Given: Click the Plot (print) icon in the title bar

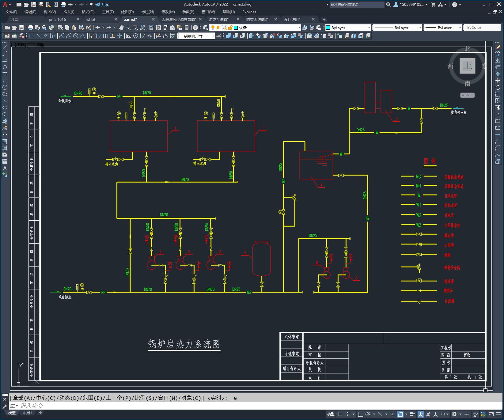Looking at the screenshot, I should click(63, 5).
